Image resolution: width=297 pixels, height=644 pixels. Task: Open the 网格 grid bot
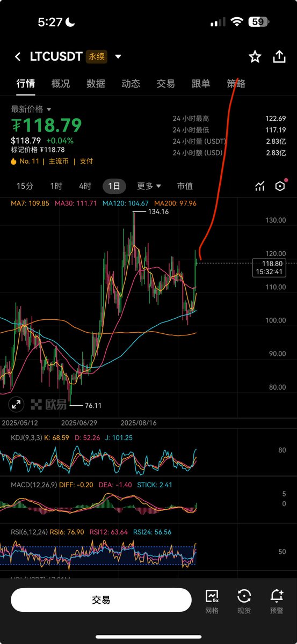click(212, 602)
